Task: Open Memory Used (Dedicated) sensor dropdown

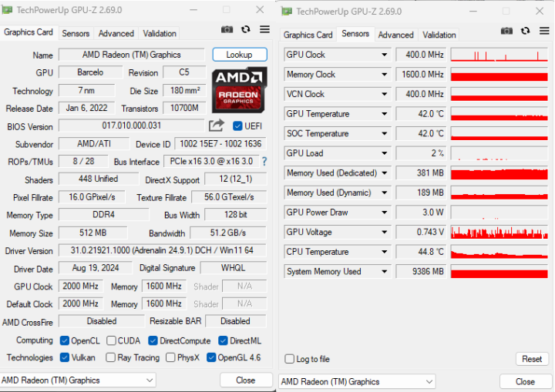Action: pyautogui.click(x=384, y=173)
